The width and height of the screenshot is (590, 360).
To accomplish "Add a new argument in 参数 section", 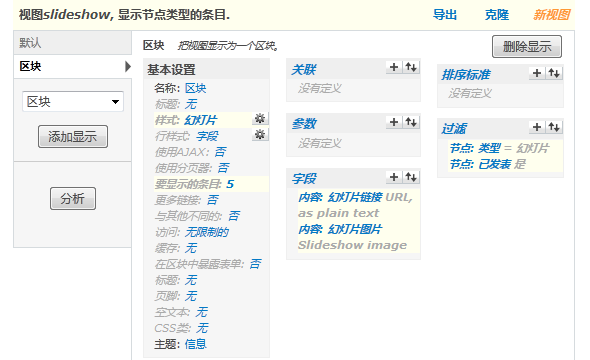I will pyautogui.click(x=394, y=122).
